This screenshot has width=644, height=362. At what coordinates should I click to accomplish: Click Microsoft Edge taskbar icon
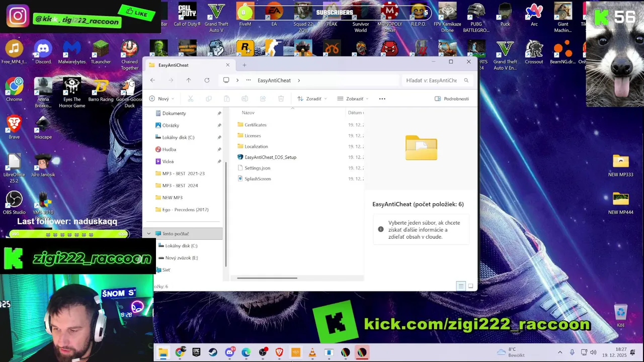pos(246,352)
